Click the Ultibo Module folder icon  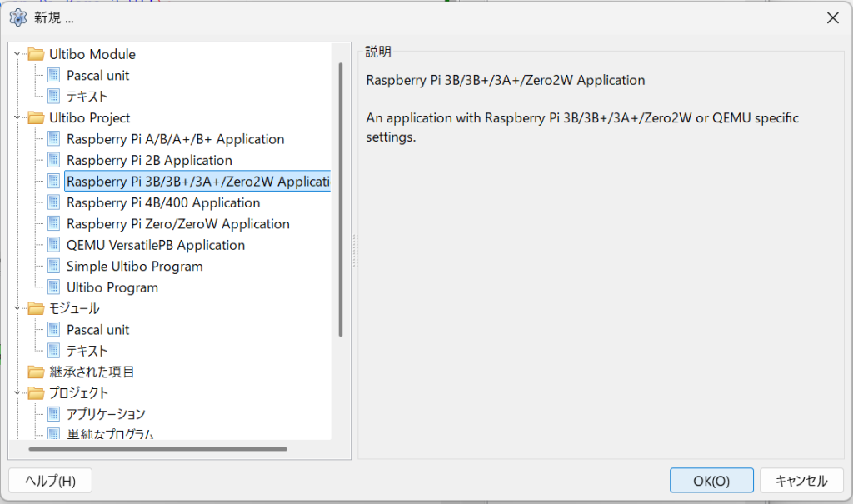(x=36, y=54)
